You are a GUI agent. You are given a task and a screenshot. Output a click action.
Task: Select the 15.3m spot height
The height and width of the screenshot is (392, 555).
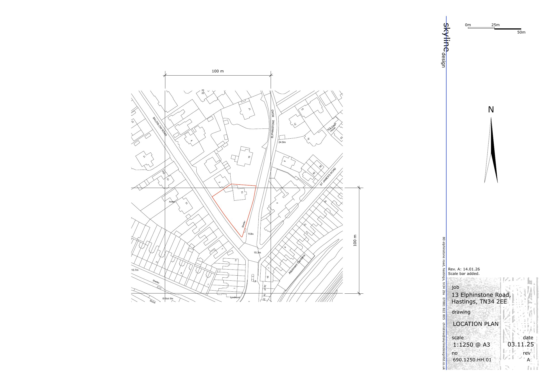[257, 253]
